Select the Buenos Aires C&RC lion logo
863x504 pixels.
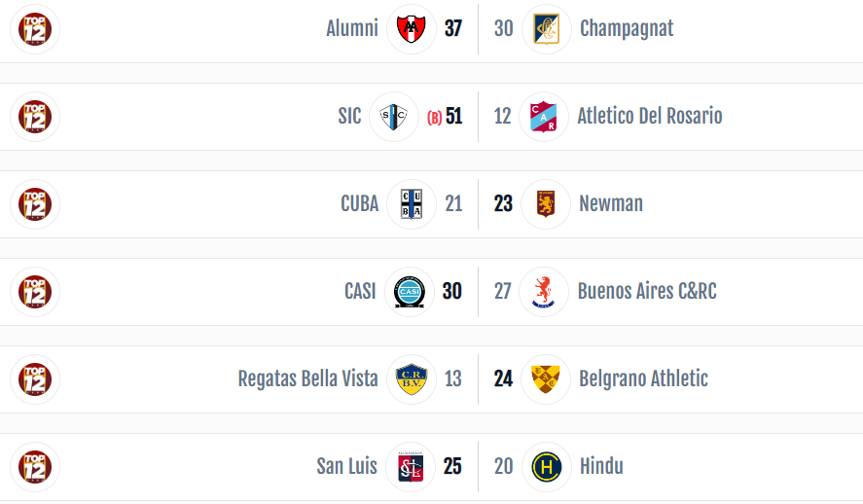[x=543, y=291]
